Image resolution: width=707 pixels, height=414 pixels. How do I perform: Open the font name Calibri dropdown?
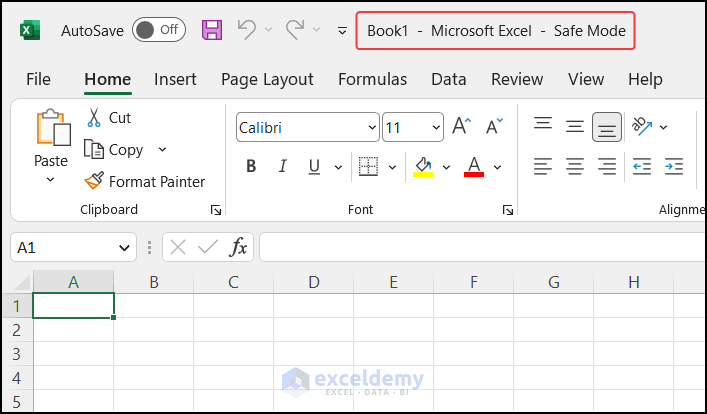372,128
